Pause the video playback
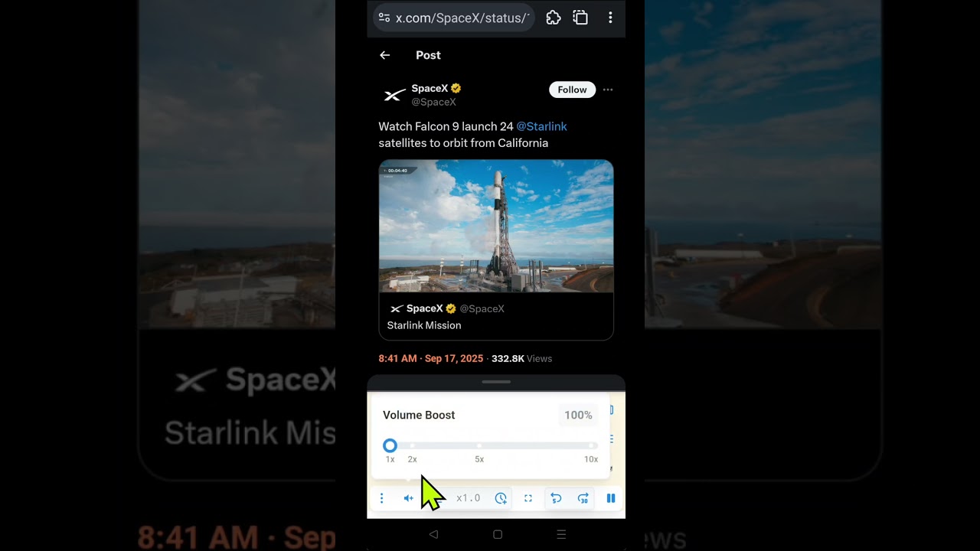The height and width of the screenshot is (551, 980). [611, 498]
